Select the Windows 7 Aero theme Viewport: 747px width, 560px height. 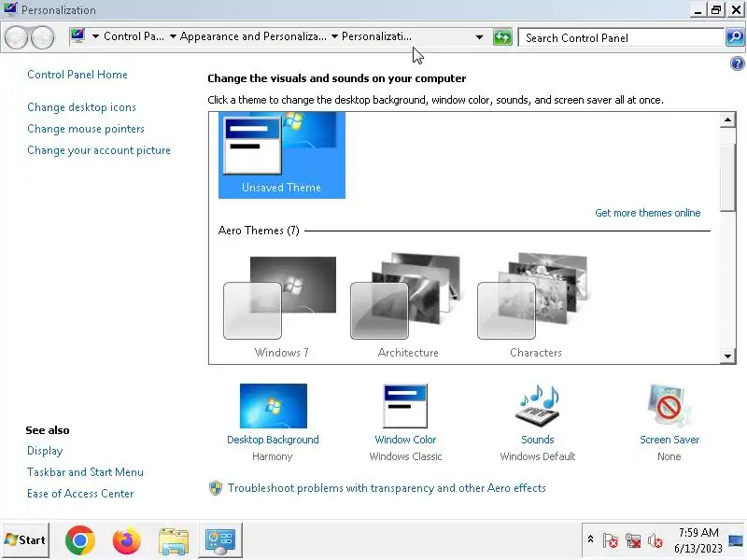coord(281,307)
